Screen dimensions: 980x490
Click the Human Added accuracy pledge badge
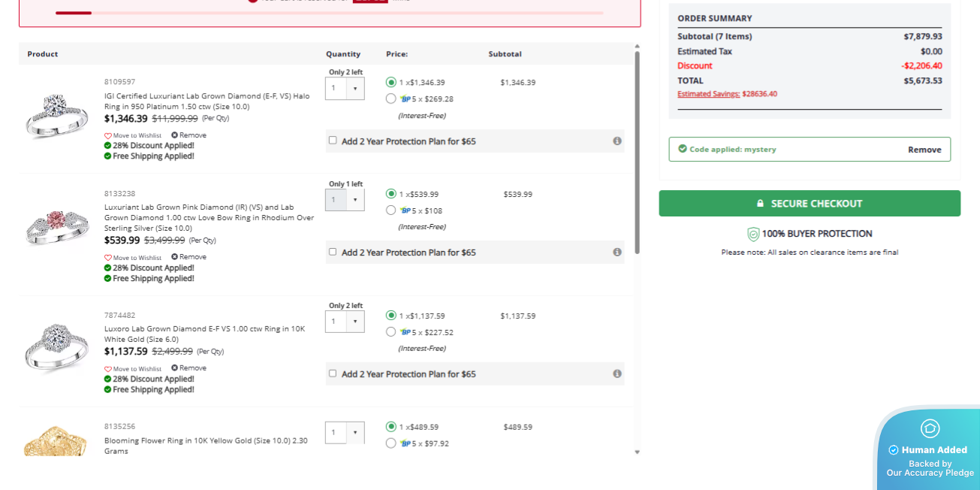pos(929,449)
